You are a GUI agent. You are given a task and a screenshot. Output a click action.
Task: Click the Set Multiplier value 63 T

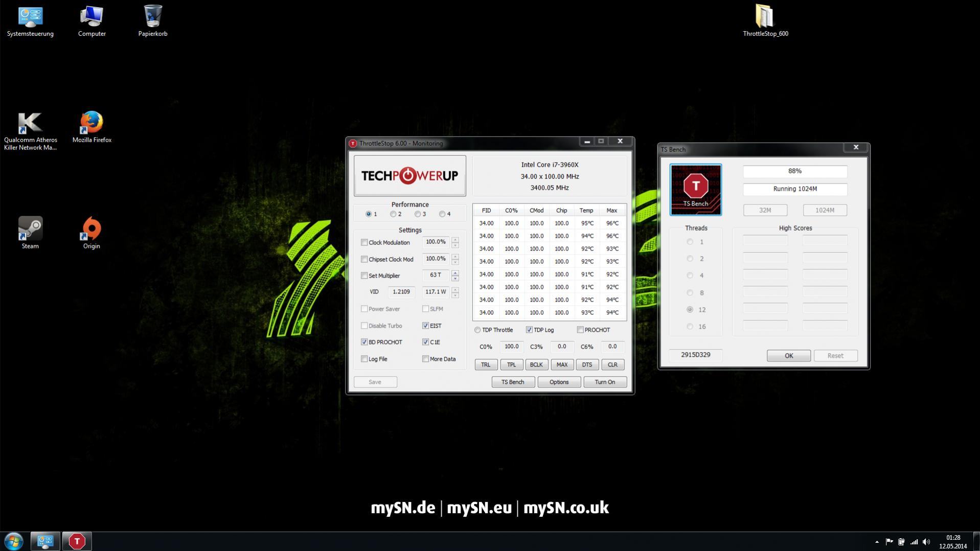(x=436, y=275)
